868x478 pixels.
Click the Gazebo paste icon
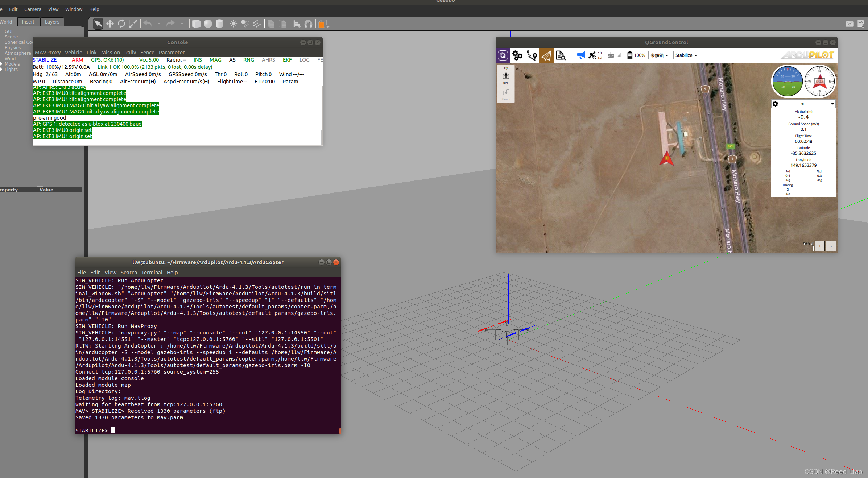point(282,24)
